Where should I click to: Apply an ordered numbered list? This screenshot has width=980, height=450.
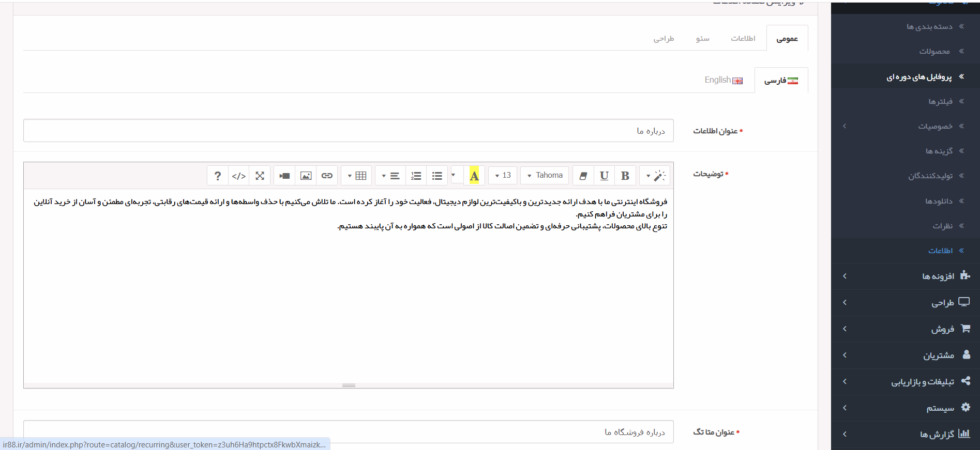(x=416, y=176)
